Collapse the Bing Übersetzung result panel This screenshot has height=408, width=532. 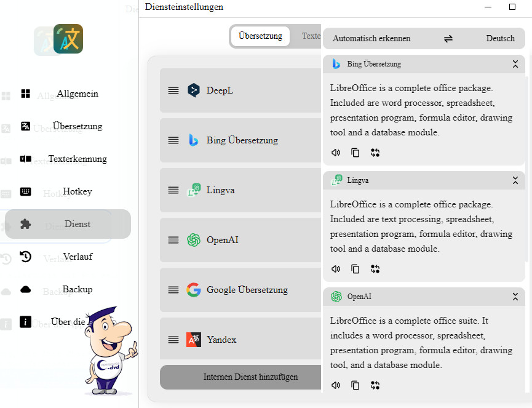pos(515,64)
